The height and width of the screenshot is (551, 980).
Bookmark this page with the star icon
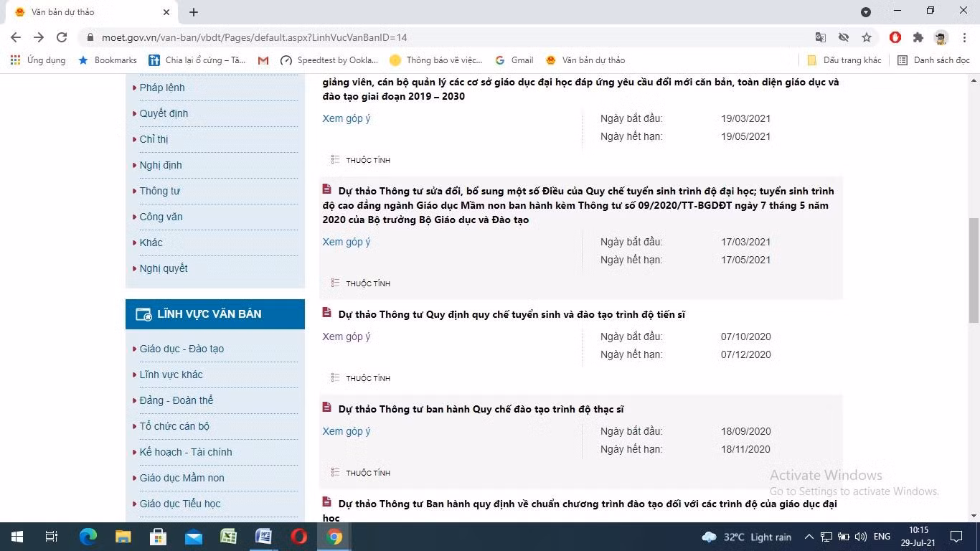(867, 37)
